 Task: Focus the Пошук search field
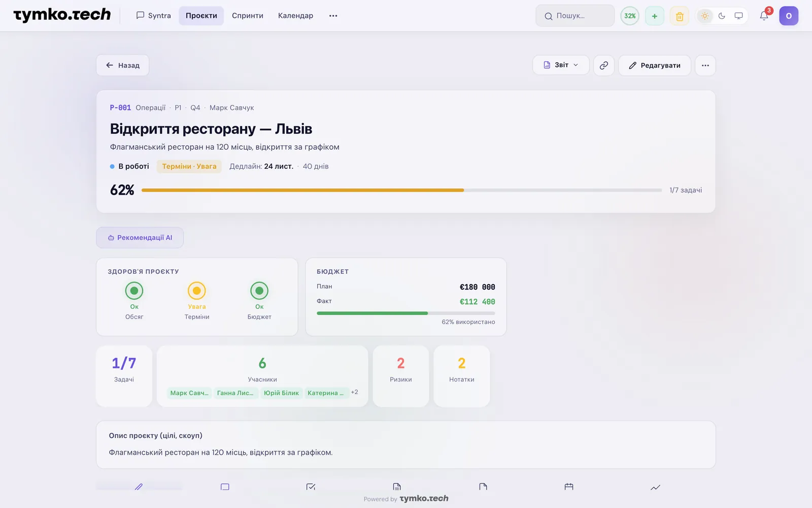tap(575, 16)
